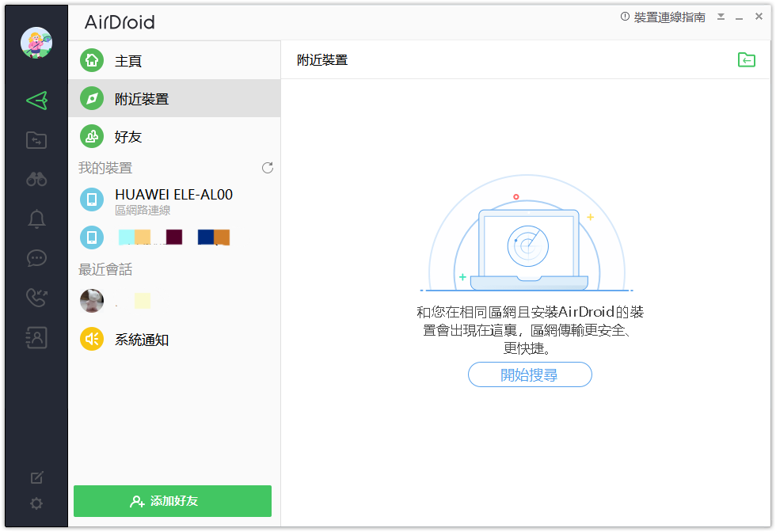The width and height of the screenshot is (776, 532).
Task: Open the call logs phone icon
Action: tap(36, 298)
